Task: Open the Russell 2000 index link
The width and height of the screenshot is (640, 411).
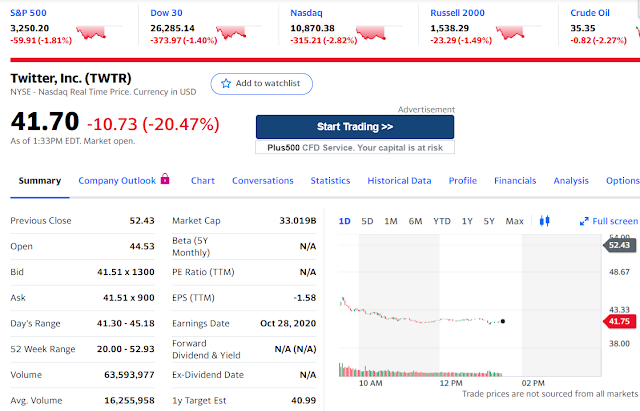Action: tap(457, 13)
